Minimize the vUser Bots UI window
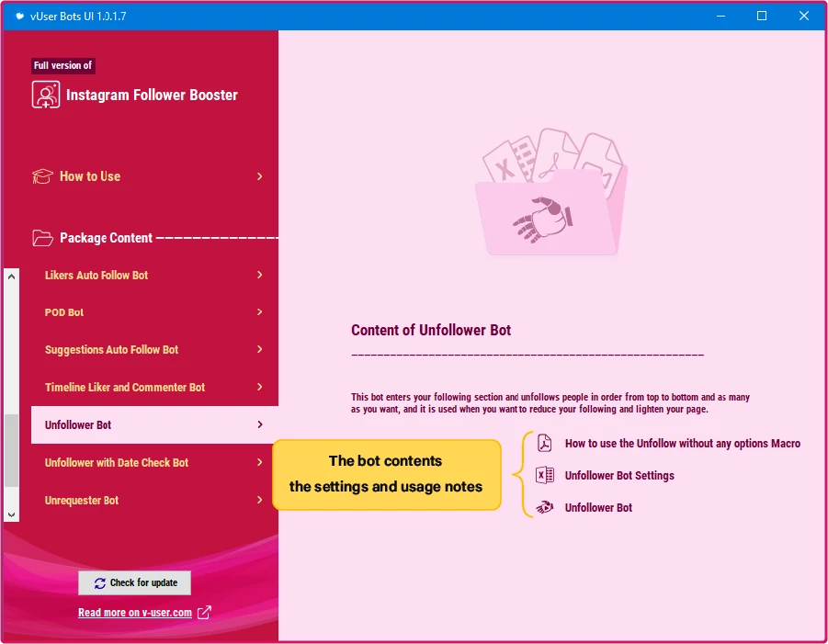Viewport: 828px width, 644px height. tap(720, 16)
